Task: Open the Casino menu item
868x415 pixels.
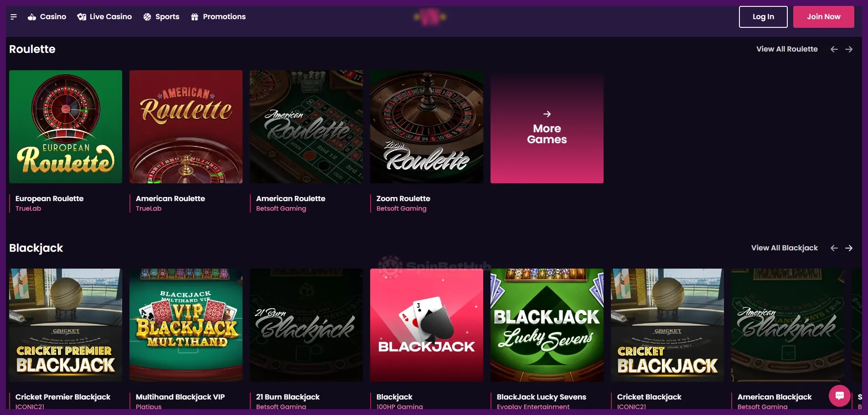Action: pos(47,17)
